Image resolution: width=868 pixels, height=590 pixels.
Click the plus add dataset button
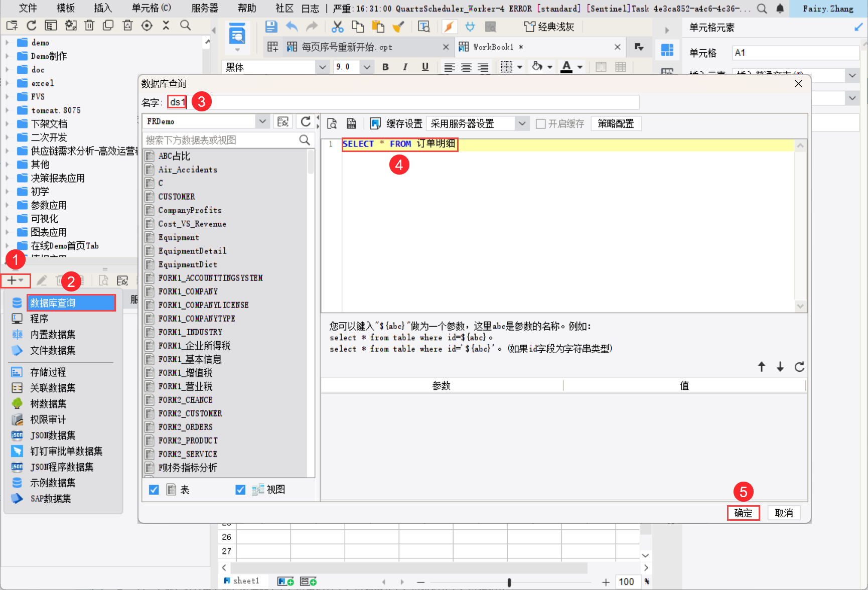click(x=15, y=280)
